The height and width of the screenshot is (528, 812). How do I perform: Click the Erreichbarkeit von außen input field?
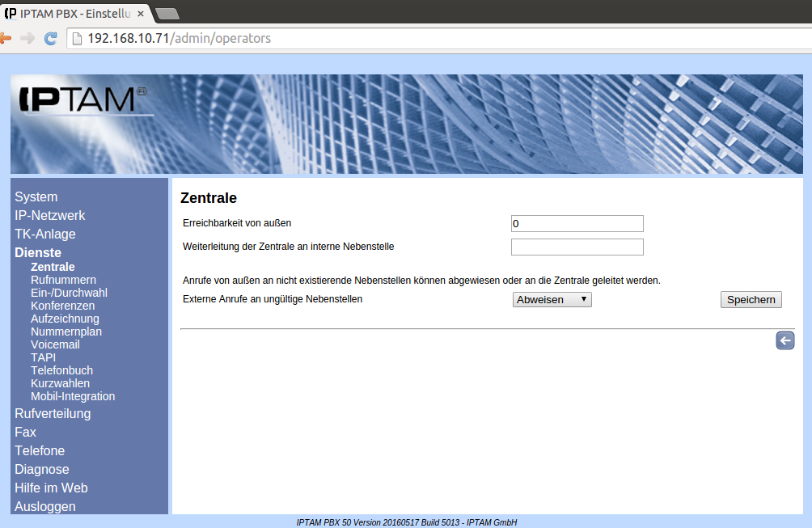(577, 224)
